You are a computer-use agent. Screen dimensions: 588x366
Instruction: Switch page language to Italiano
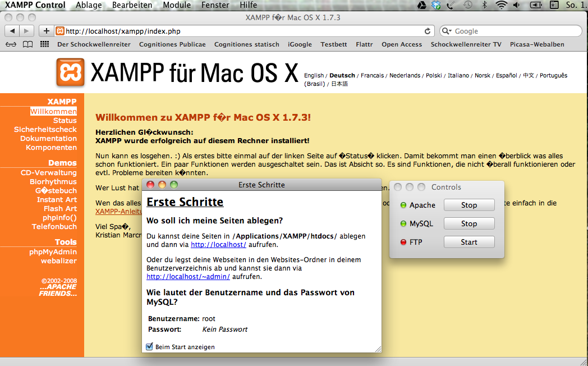458,75
